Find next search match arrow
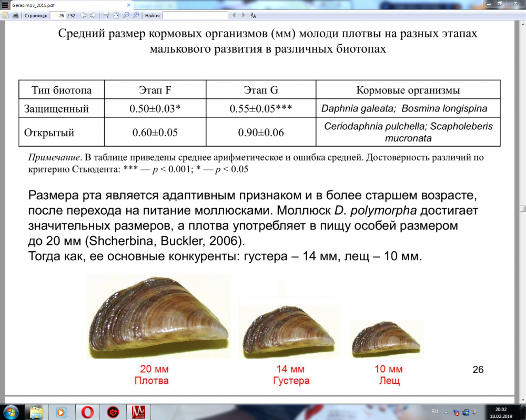526x420 pixels. click(242, 15)
